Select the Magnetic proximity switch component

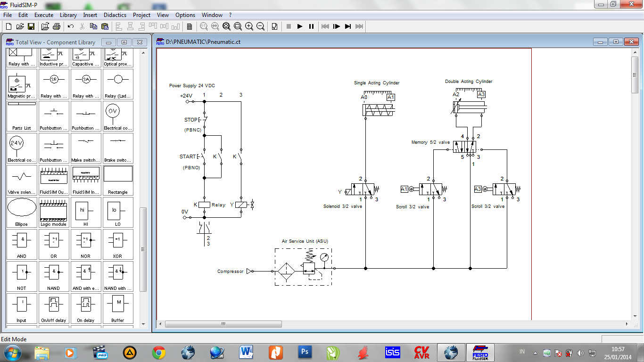(21, 84)
